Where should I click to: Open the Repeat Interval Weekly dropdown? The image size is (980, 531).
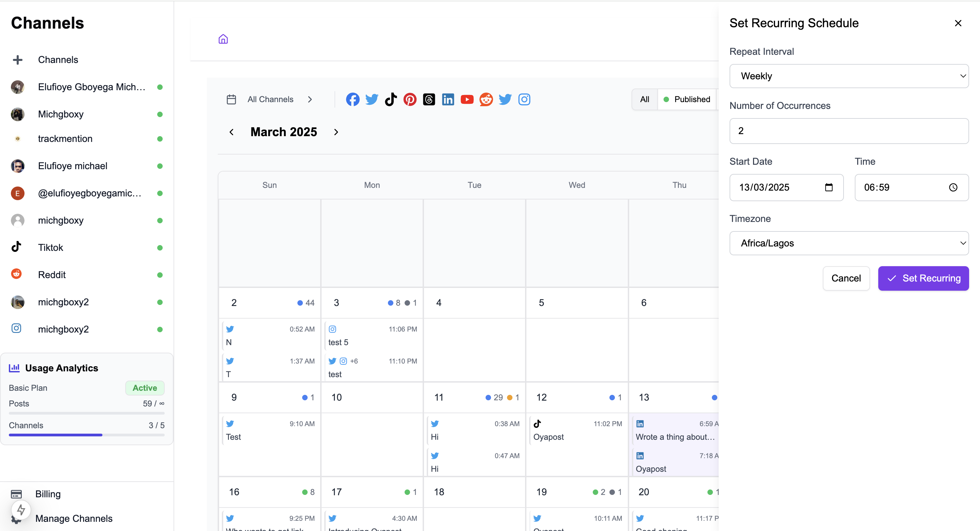click(x=849, y=76)
